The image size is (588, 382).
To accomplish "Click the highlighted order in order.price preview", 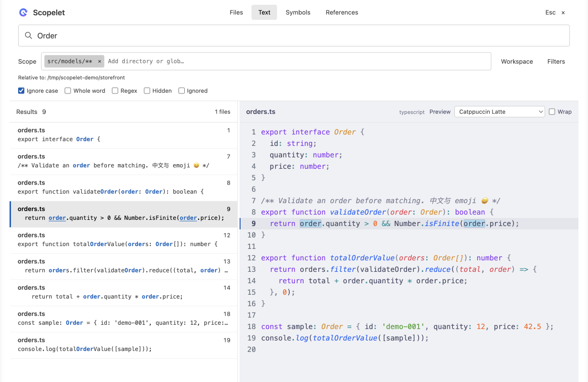I will tap(474, 224).
